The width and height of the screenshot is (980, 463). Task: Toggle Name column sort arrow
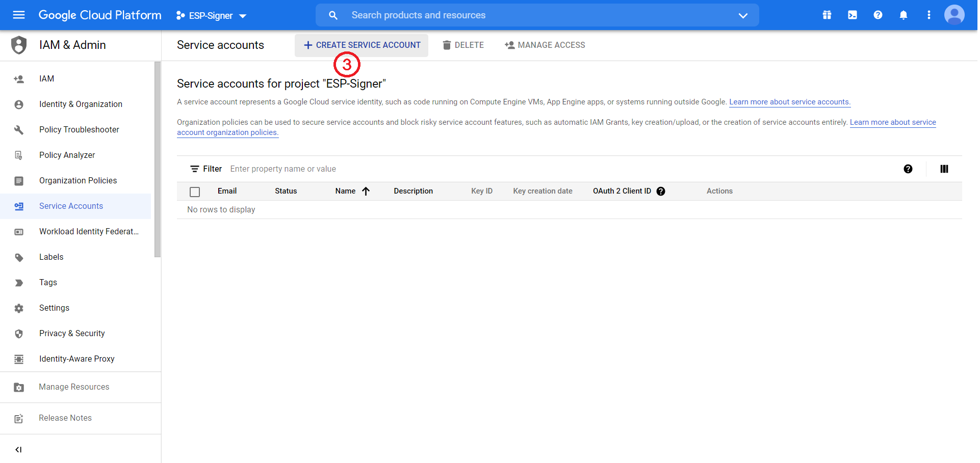click(x=366, y=191)
